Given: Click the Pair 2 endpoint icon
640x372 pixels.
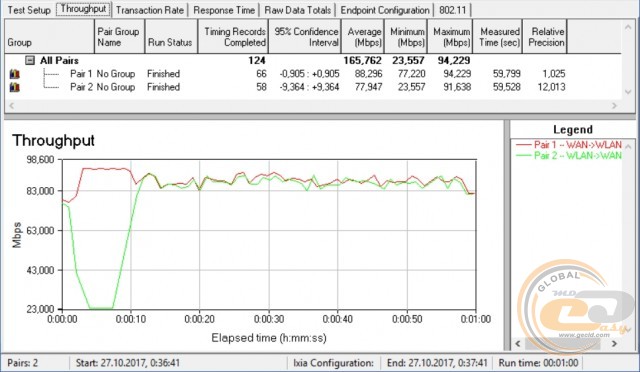Looking at the screenshot, I should tap(14, 87).
